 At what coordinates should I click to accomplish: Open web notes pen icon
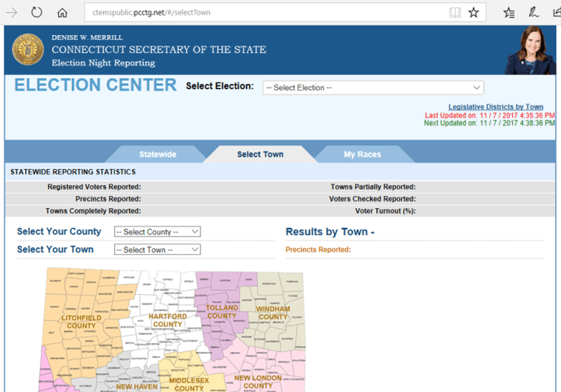(x=534, y=13)
